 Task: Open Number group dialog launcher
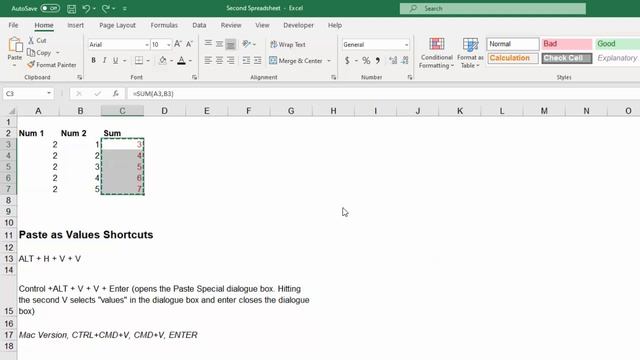coord(409,77)
